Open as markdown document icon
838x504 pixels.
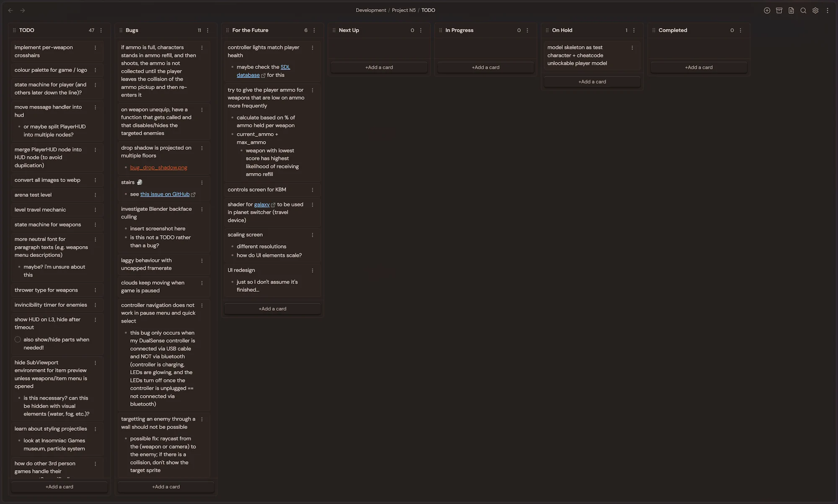791,10
